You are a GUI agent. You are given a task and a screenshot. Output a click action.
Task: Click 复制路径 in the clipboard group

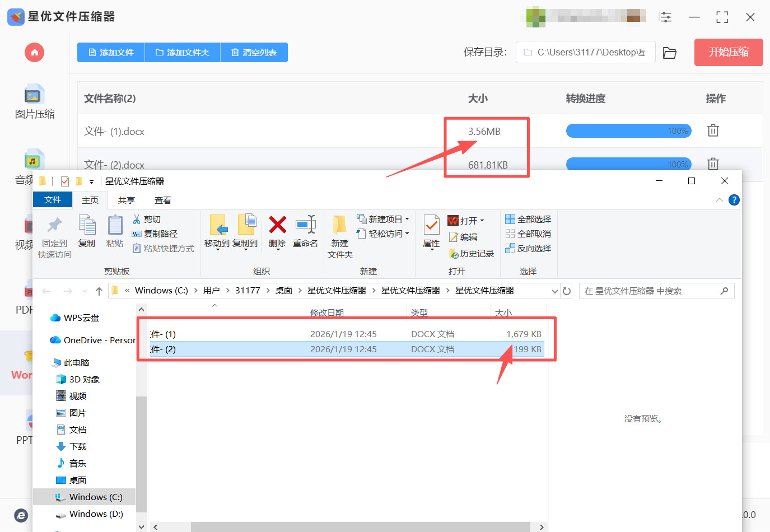(155, 234)
